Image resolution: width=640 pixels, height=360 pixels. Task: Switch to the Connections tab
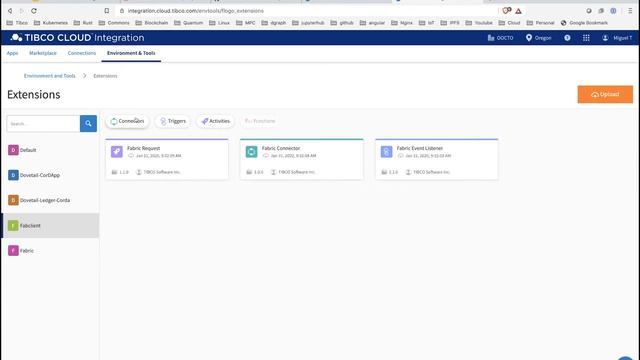[x=82, y=53]
